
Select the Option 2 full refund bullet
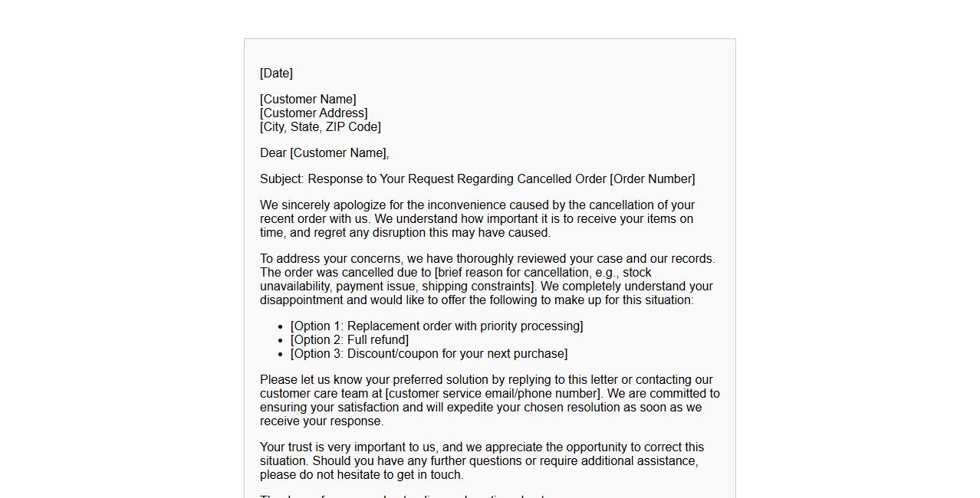(x=349, y=340)
